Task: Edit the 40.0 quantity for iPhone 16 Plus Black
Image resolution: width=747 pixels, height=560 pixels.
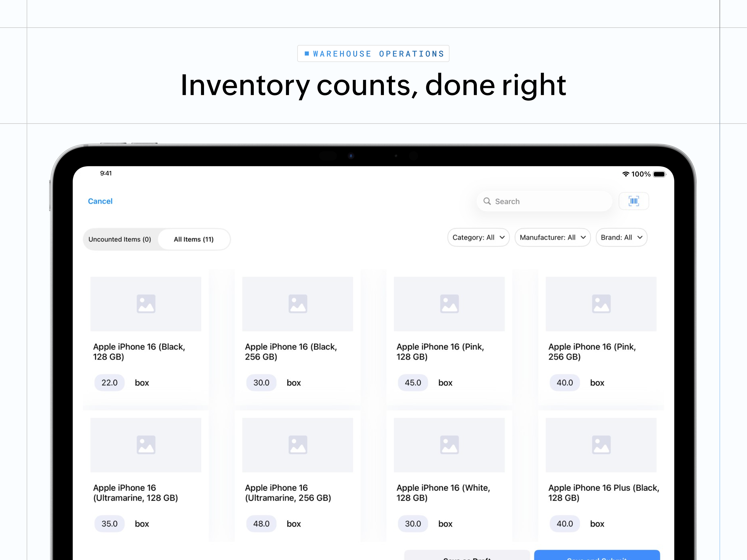Action: (x=565, y=524)
